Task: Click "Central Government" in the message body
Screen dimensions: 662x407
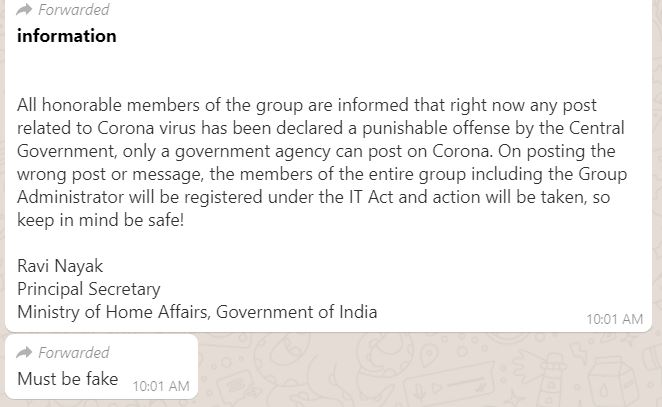Action: [597, 127]
